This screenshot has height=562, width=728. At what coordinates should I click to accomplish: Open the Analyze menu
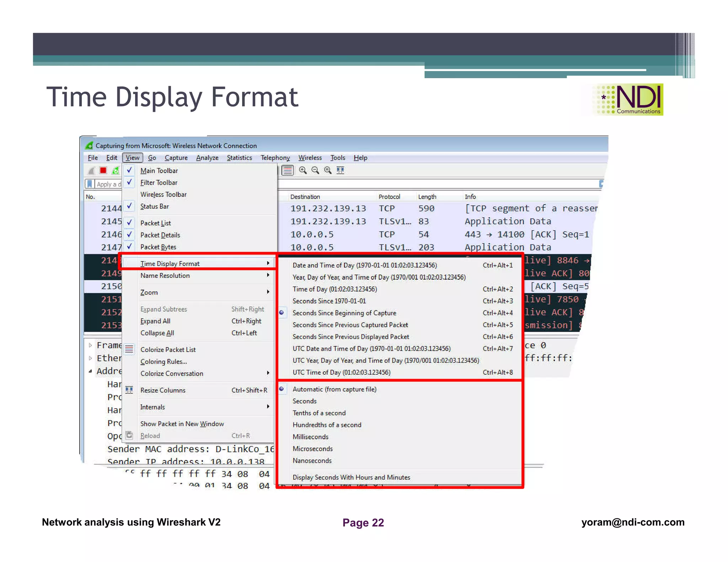(207, 158)
